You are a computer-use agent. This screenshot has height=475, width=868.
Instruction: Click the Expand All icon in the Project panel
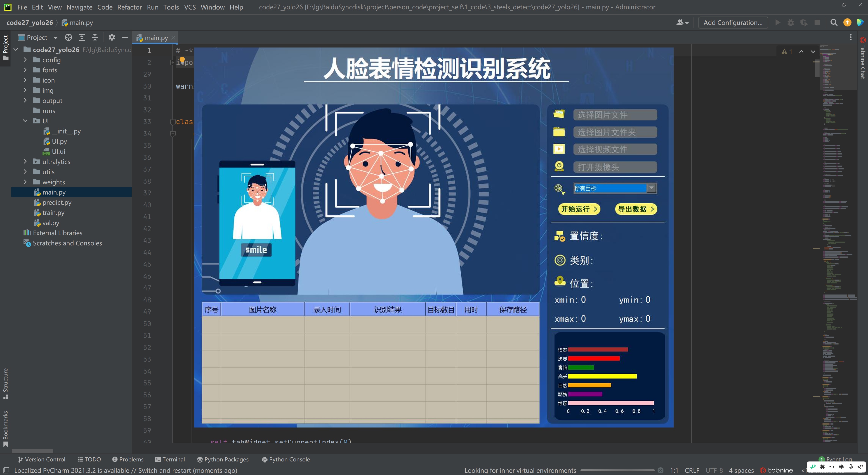[x=82, y=37]
